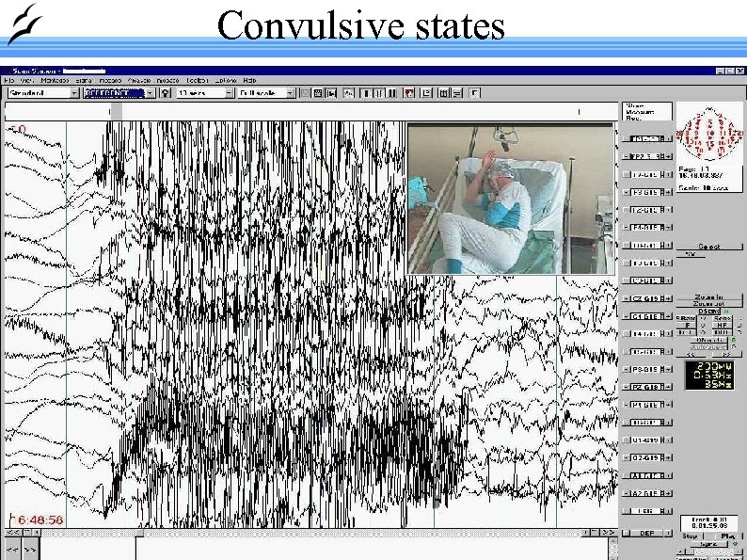This screenshot has width=747, height=560.
Task: Click minus button left of A2-G19 channel
Action: [626, 493]
